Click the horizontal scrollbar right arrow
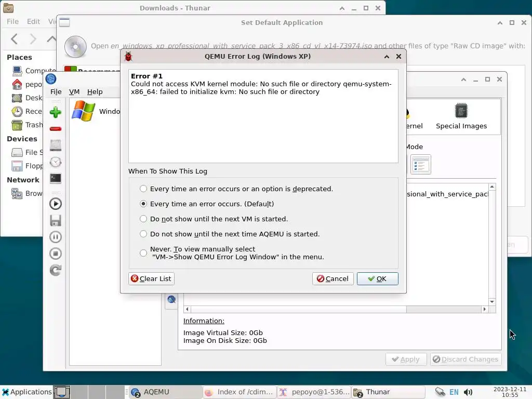The height and width of the screenshot is (399, 532). click(484, 309)
